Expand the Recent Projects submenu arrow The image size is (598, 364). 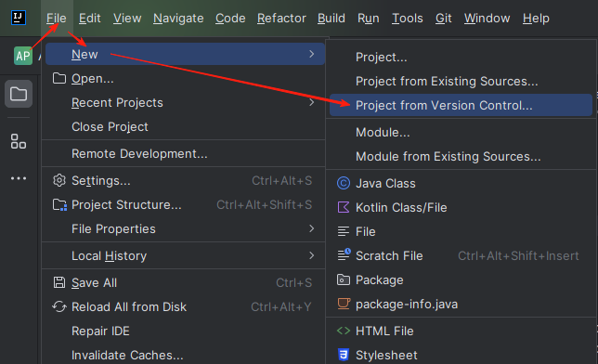312,102
